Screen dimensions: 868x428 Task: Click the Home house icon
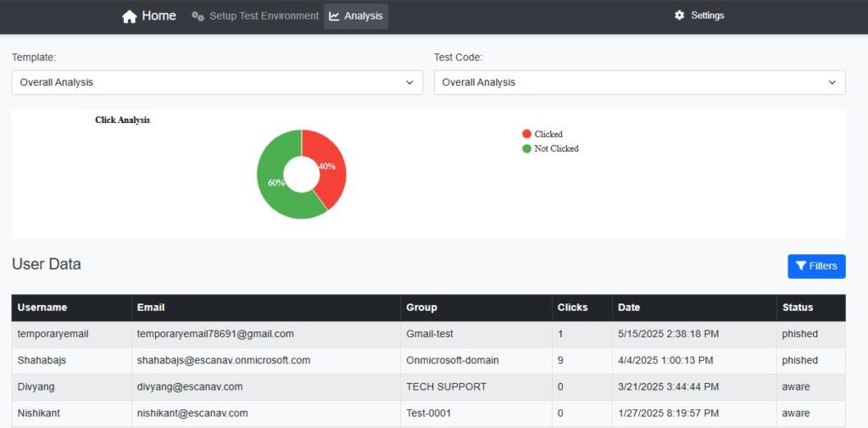pyautogui.click(x=130, y=17)
